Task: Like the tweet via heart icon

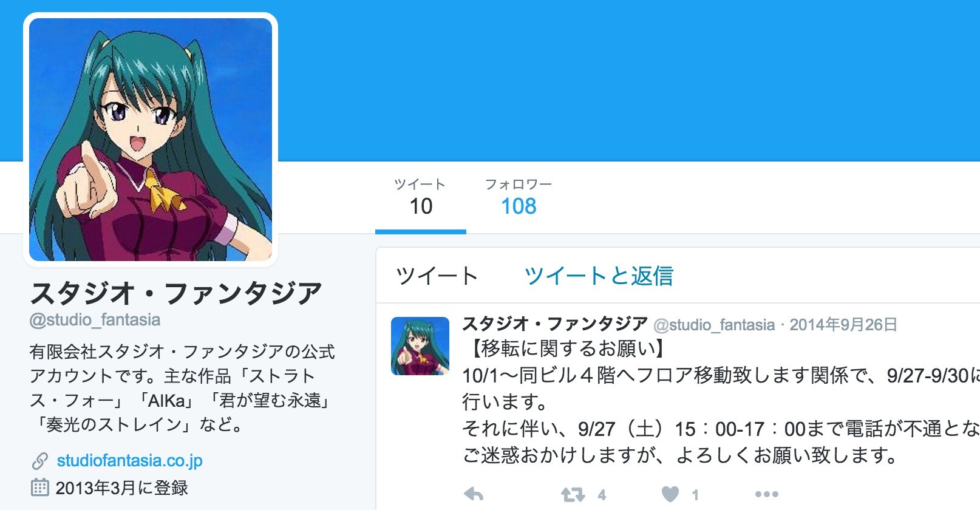Action: pos(670,494)
